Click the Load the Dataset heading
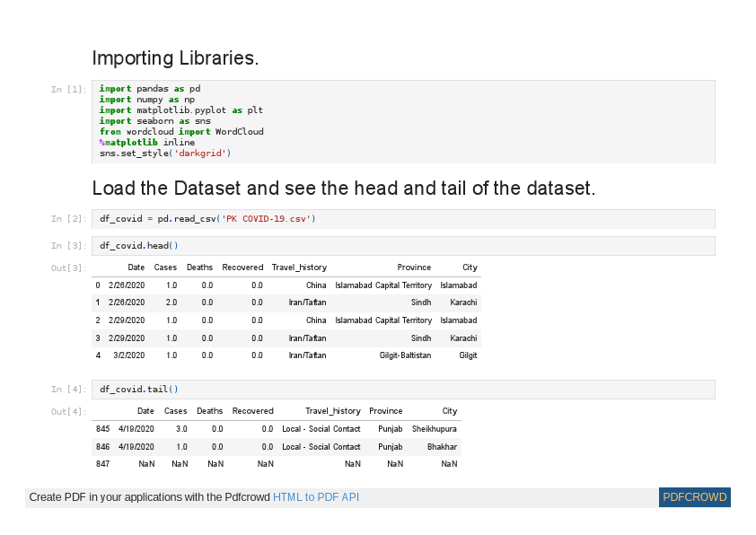The image size is (756, 535). tap(343, 189)
